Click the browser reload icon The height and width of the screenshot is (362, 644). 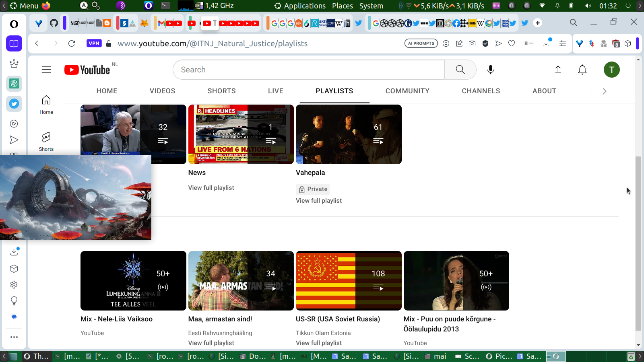coord(72,43)
